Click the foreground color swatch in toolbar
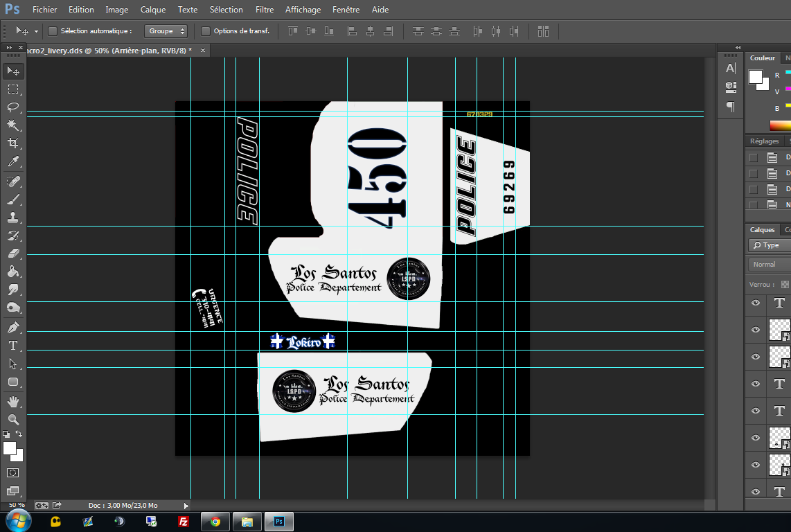 [10, 448]
